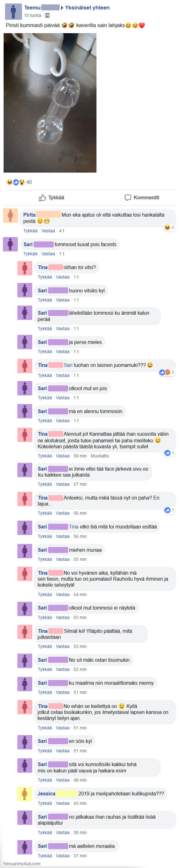This screenshot has width=179, height=868.
Task: Open the Yksinäiset yhteen group link
Action: pos(87,8)
